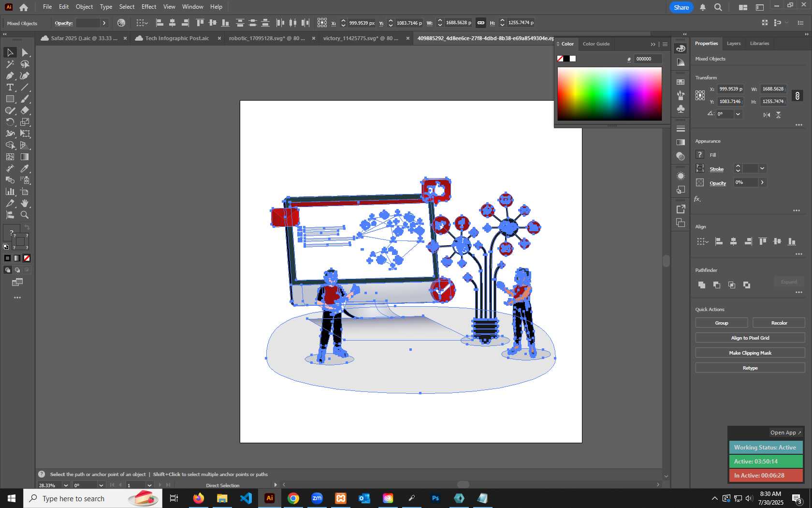Click the white swatch in Color panel
The image size is (812, 508).
(x=573, y=59)
